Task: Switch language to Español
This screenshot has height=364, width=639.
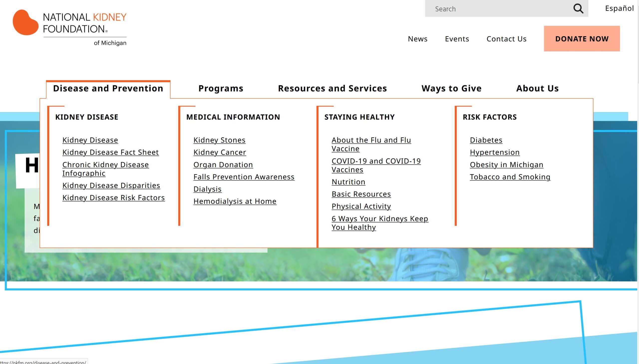Action: pyautogui.click(x=619, y=8)
